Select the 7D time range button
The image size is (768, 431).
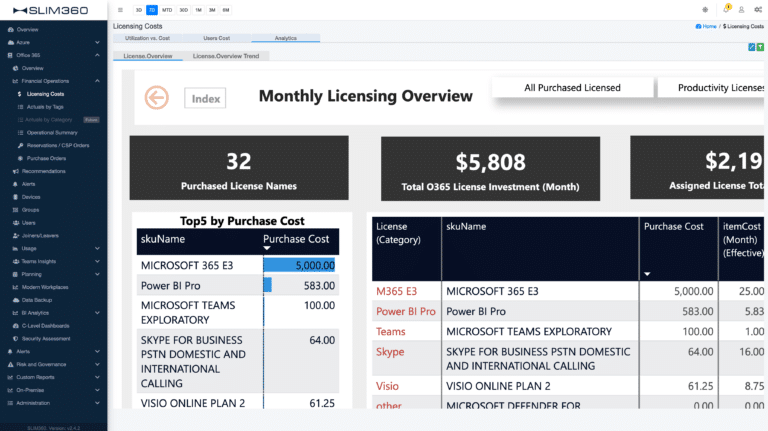[152, 10]
